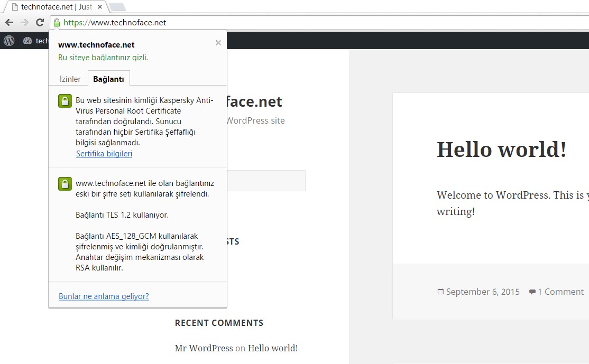
Task: Click the September 6, 2015 date link
Action: [x=483, y=292]
